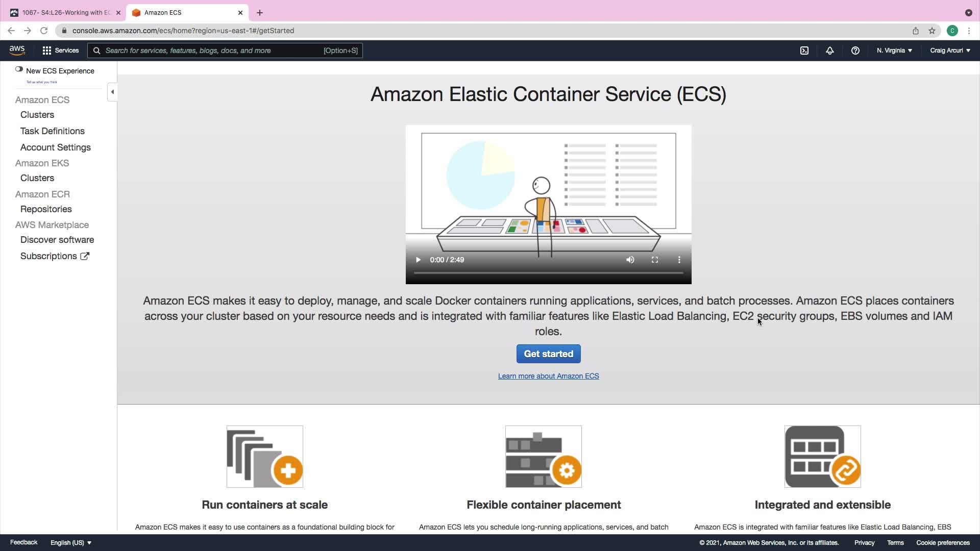Enter fullscreen on the ECS video
Viewport: 980px width, 551px height.
click(655, 260)
